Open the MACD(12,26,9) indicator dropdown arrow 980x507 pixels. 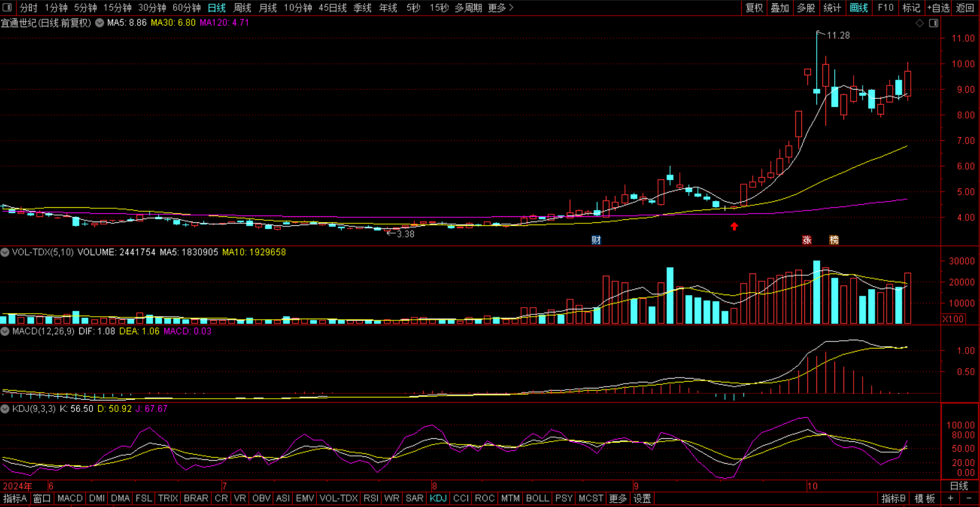pos(5,331)
